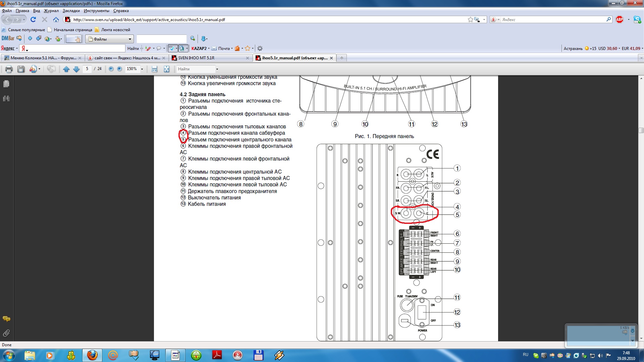
Task: Open Yandex bar settings gear
Action: click(260, 48)
